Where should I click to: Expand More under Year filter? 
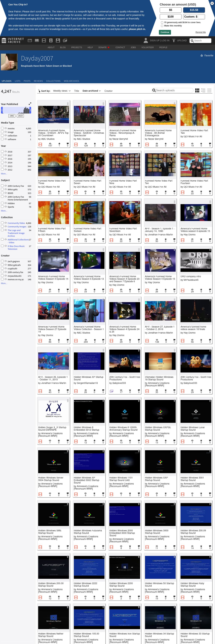[x=4, y=174]
